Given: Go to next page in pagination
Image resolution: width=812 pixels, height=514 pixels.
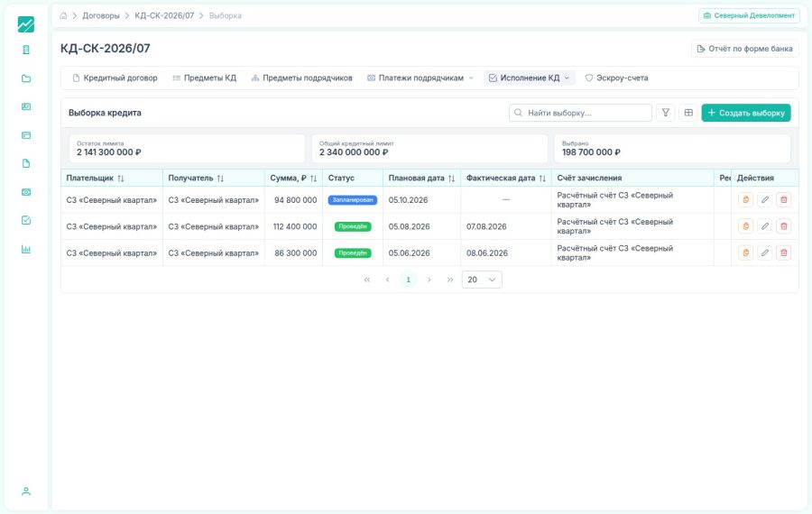Looking at the screenshot, I should 429,280.
